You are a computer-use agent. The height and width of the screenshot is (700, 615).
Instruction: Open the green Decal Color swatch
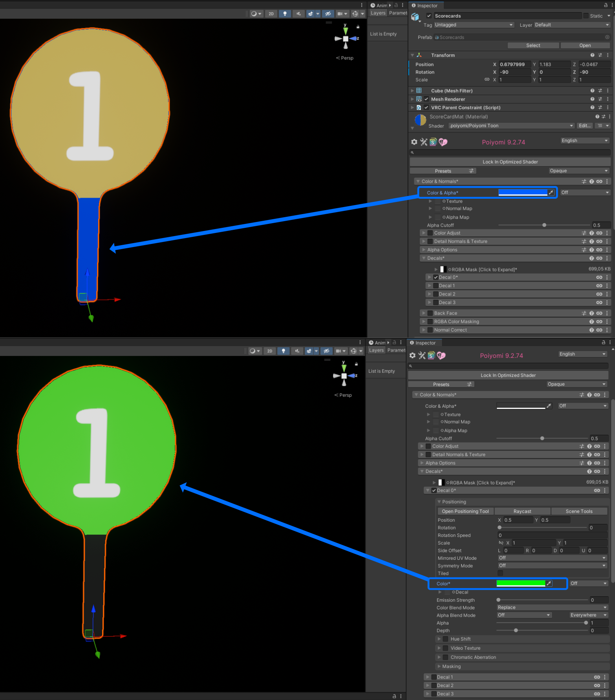(520, 583)
